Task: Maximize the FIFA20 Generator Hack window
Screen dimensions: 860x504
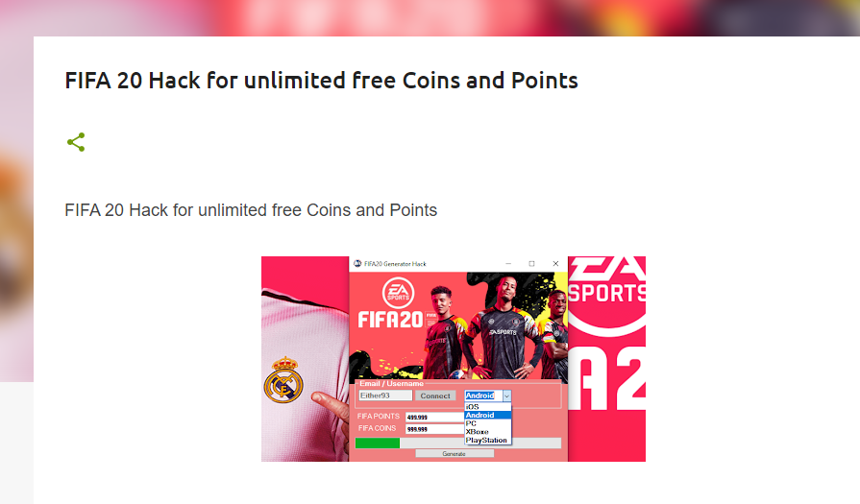Action: tap(531, 263)
